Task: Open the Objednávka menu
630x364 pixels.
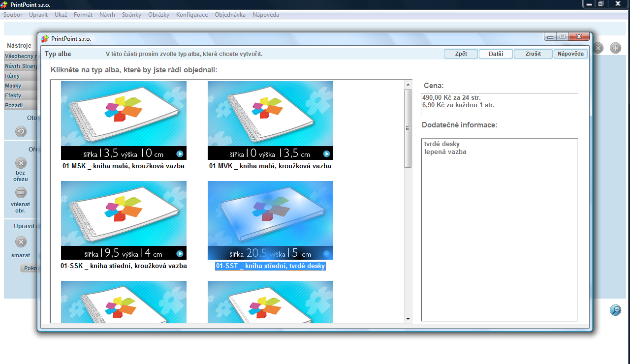Action: [230, 15]
